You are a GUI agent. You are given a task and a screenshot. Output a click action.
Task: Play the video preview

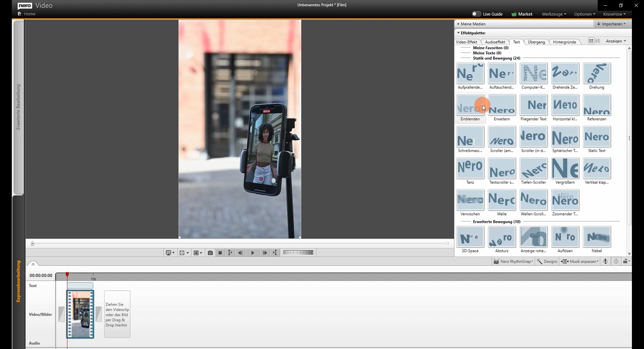pyautogui.click(x=253, y=253)
